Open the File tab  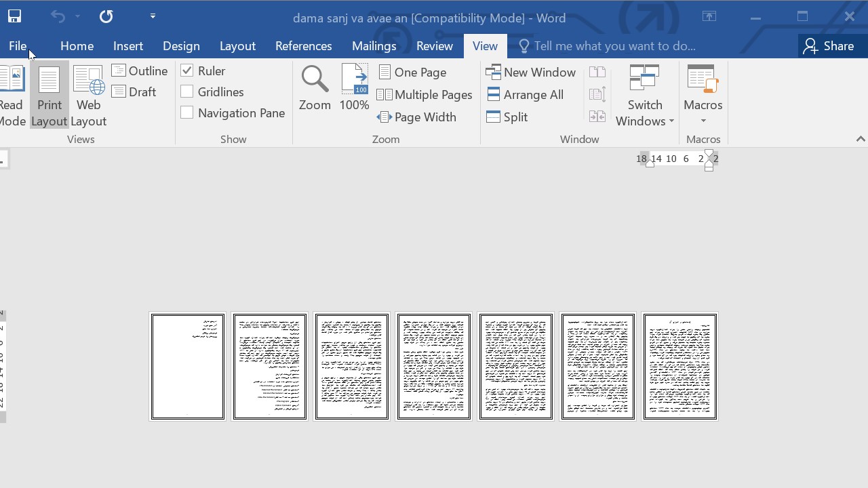click(x=18, y=46)
